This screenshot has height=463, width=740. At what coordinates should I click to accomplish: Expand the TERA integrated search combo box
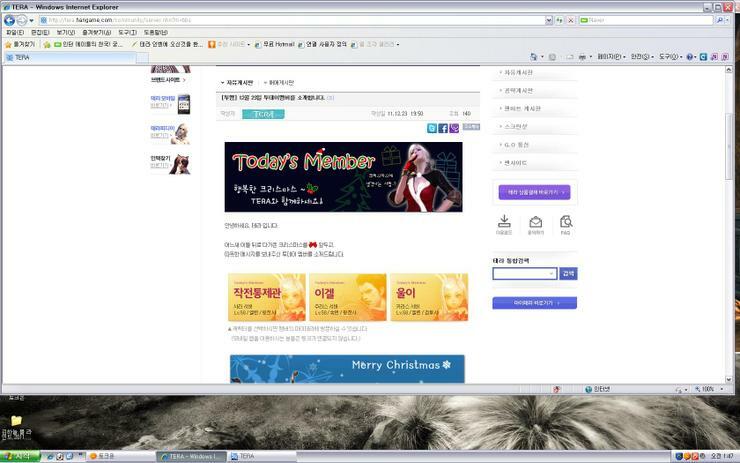pyautogui.click(x=551, y=273)
